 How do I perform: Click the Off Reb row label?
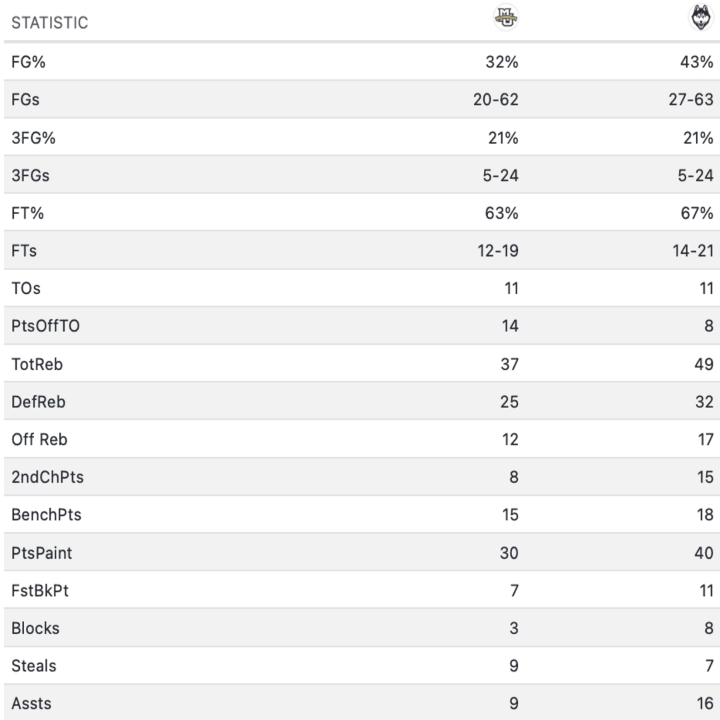[x=40, y=439]
